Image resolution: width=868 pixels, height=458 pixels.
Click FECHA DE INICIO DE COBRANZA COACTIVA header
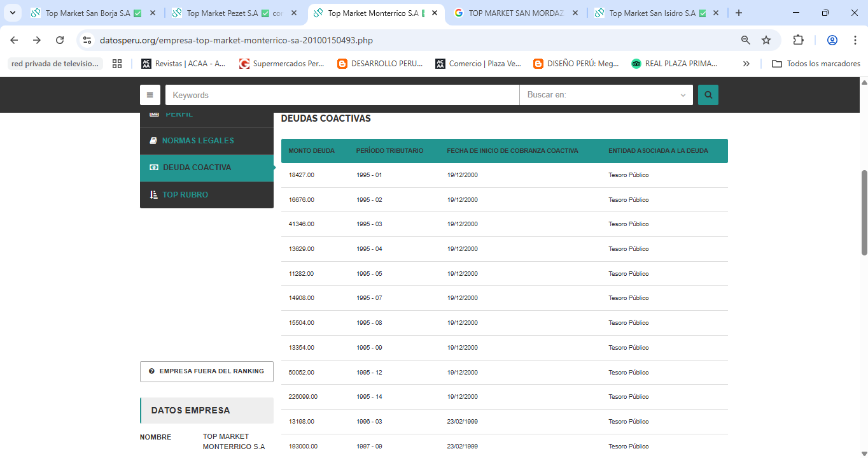point(512,151)
